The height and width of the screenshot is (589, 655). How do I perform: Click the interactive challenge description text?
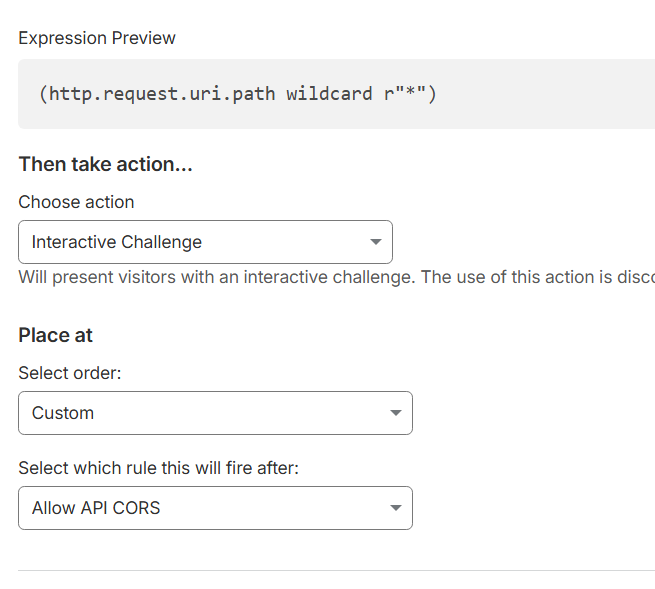tap(336, 277)
